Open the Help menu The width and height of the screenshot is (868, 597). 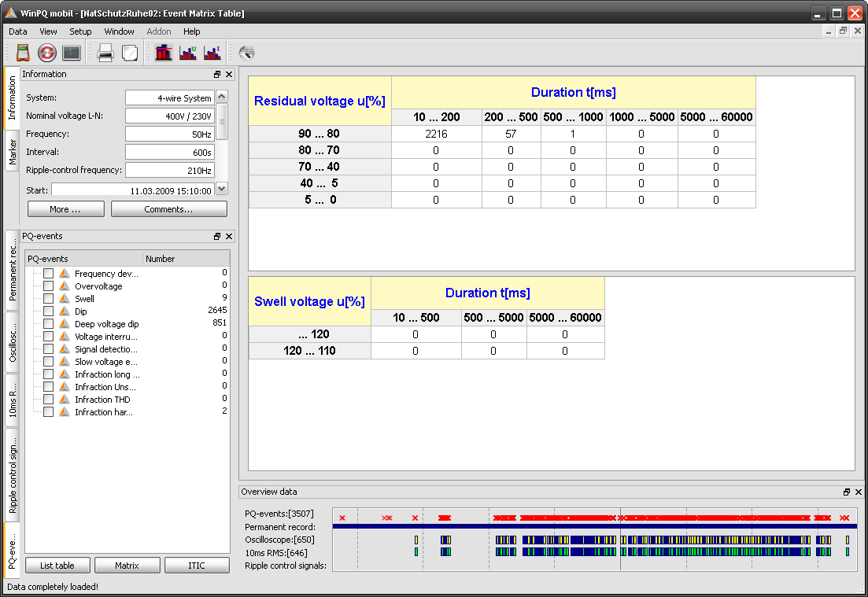coord(191,31)
